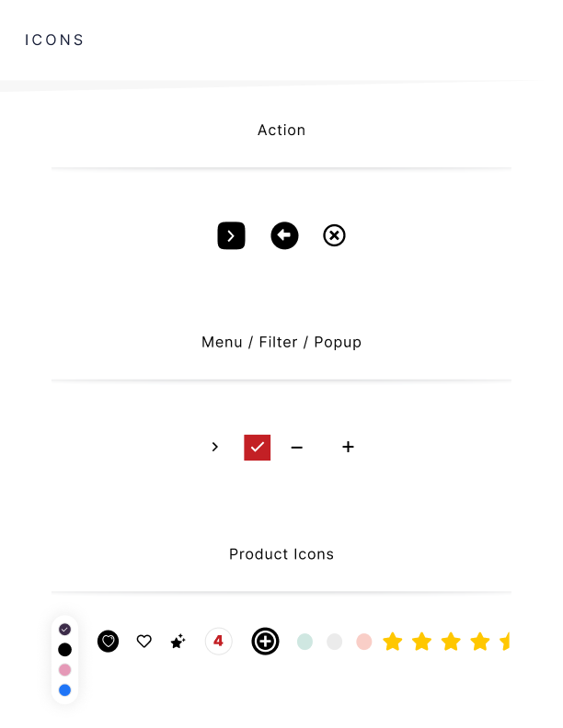
Task: Click the circled X close icon
Action: [334, 236]
